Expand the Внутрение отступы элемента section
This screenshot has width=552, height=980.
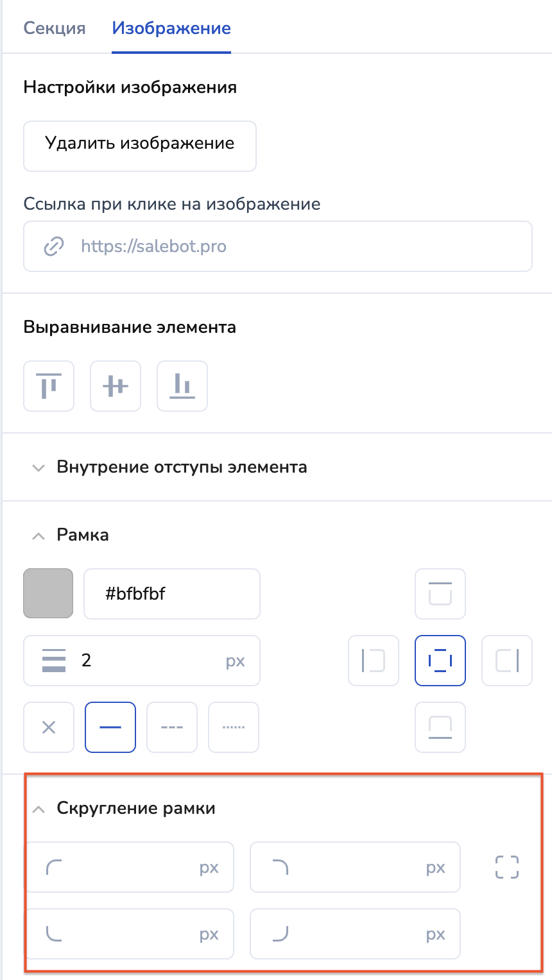[39, 468]
